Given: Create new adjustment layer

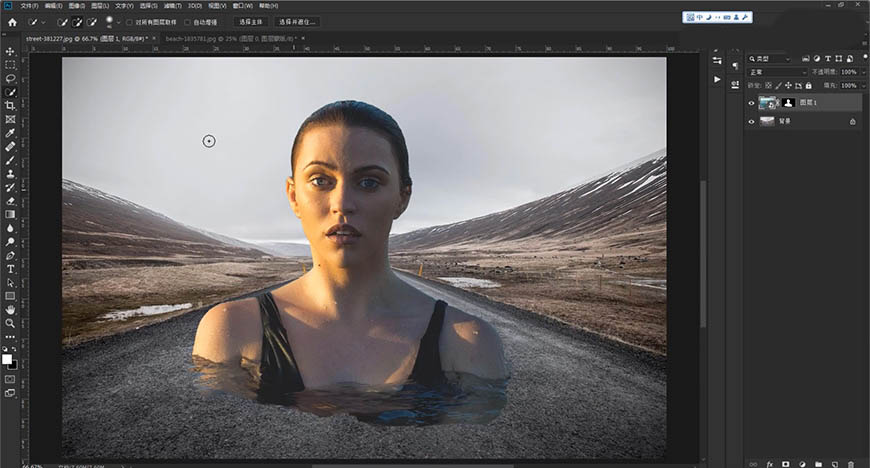Looking at the screenshot, I should pos(802,464).
